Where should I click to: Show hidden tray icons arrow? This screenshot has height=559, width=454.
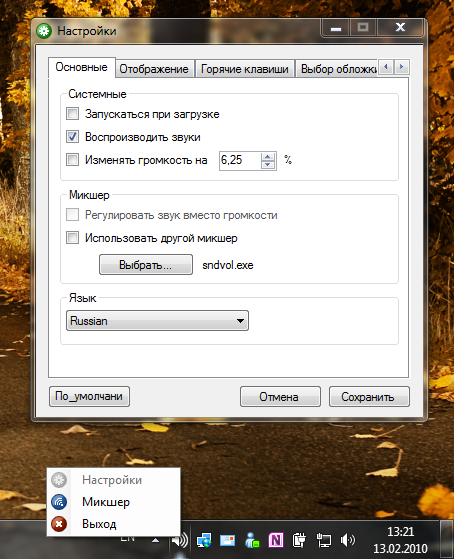point(155,540)
